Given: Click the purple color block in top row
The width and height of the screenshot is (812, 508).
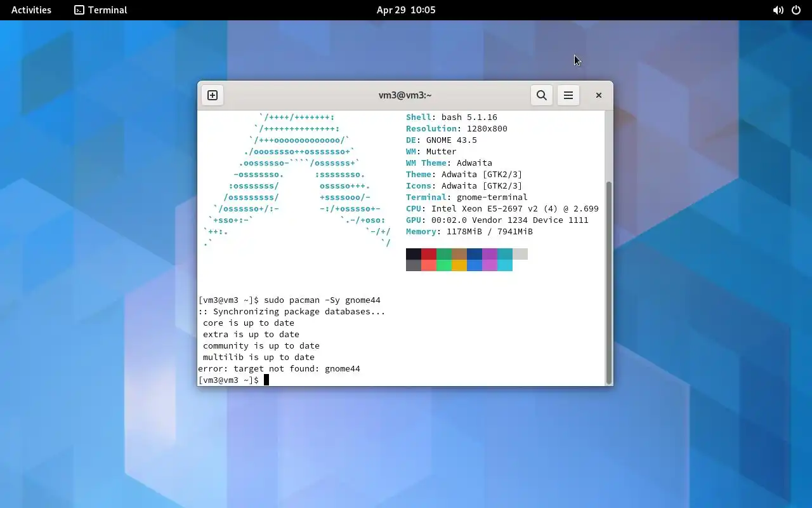Looking at the screenshot, I should click(490, 254).
